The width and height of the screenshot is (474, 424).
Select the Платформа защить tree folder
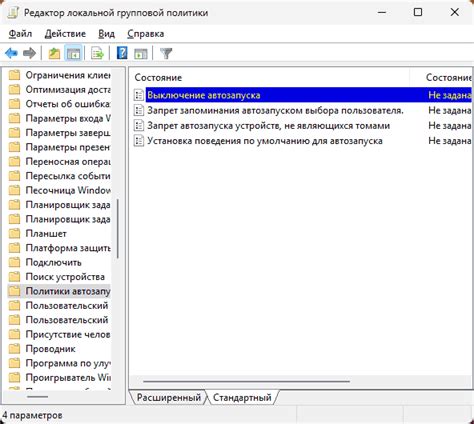tap(68, 248)
